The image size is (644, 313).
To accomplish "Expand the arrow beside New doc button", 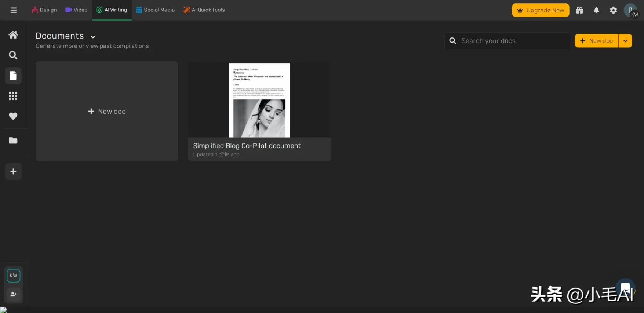I will coord(625,41).
